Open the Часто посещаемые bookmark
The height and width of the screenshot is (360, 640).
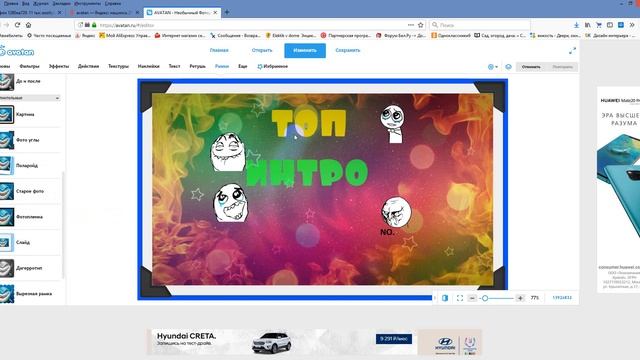pyautogui.click(x=49, y=36)
